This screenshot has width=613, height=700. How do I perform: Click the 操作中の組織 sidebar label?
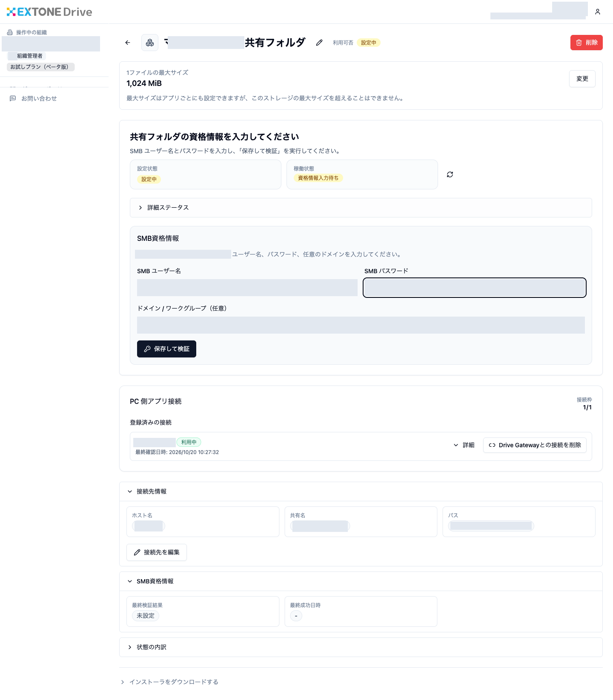tap(32, 32)
